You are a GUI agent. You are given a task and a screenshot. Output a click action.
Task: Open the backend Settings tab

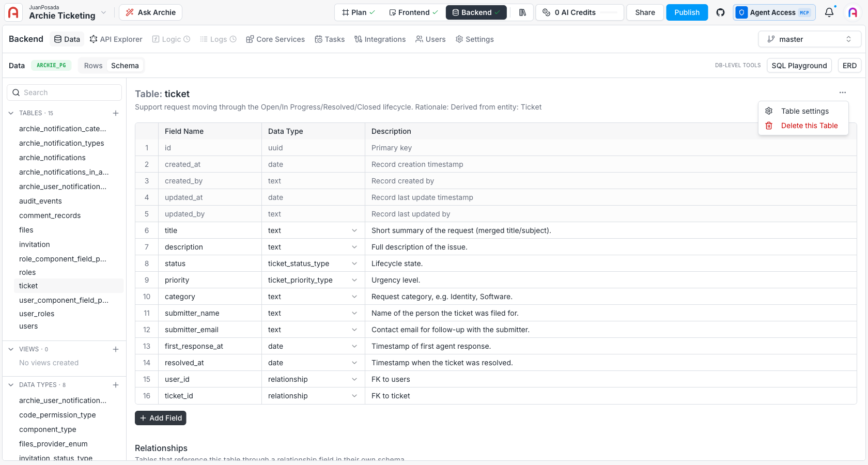474,39
